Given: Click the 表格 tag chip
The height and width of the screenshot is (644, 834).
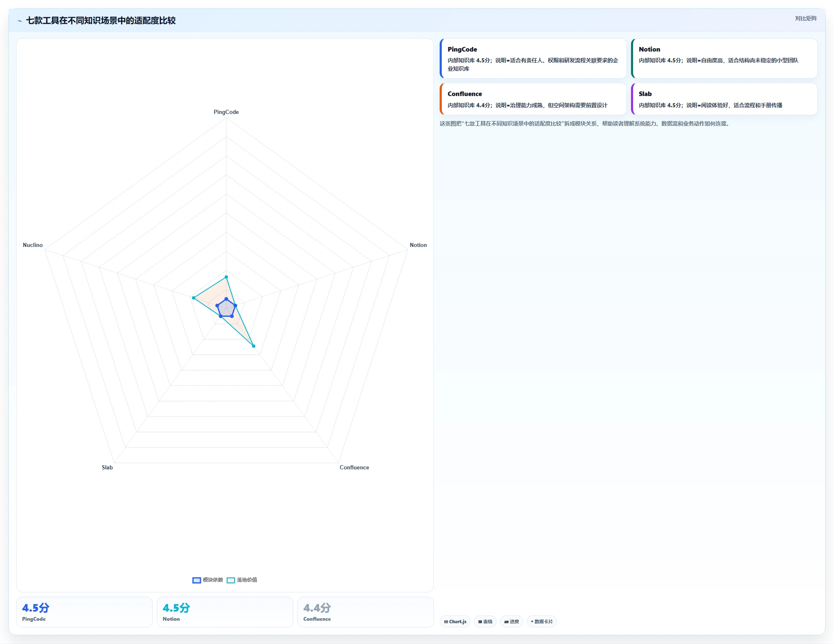Looking at the screenshot, I should [x=485, y=622].
